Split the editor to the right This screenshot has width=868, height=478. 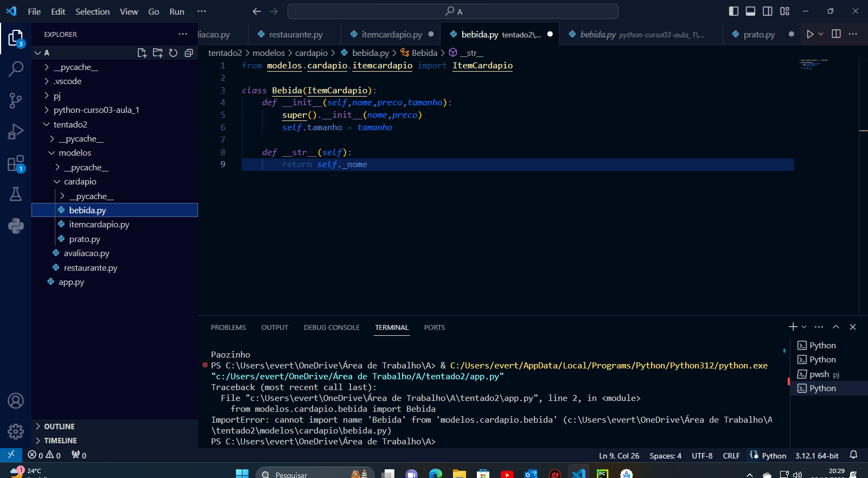click(x=837, y=34)
